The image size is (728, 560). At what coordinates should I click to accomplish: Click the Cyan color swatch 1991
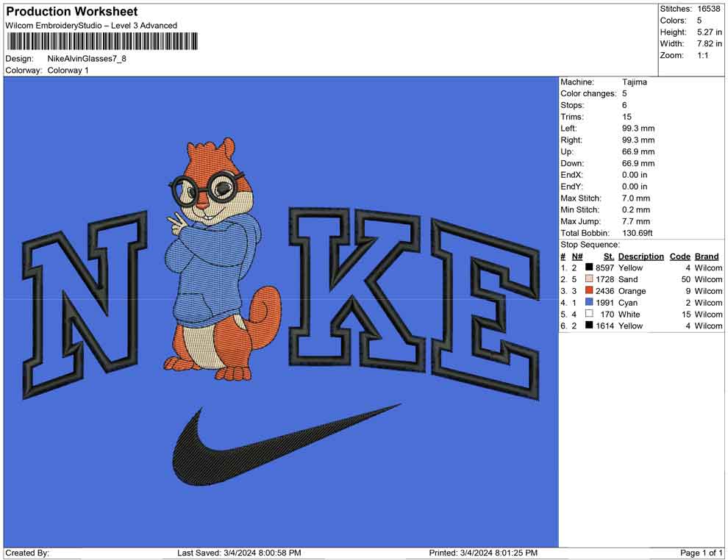(x=589, y=302)
